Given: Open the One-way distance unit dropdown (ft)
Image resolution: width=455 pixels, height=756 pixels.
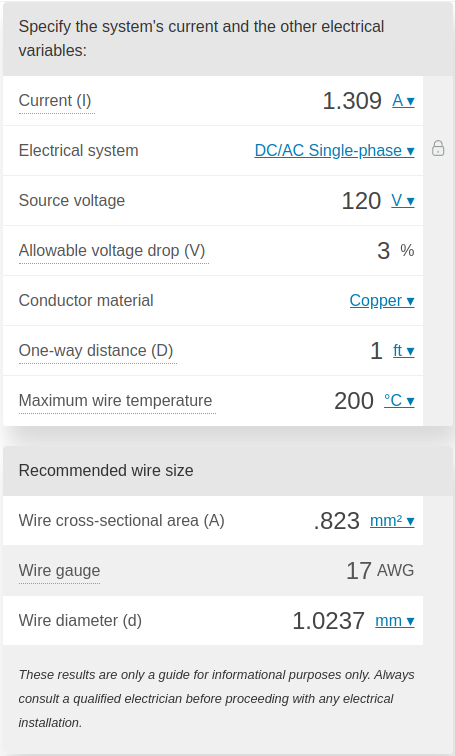Looking at the screenshot, I should tap(403, 351).
